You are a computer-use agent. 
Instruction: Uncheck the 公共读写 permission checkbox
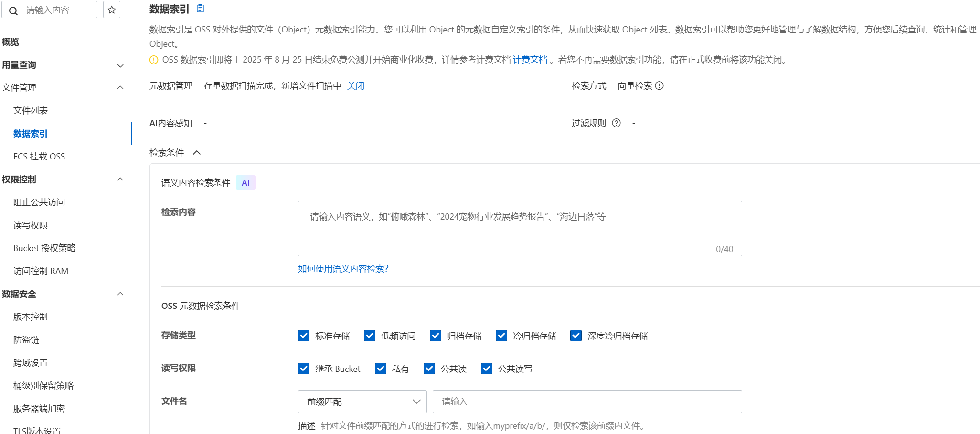(487, 369)
